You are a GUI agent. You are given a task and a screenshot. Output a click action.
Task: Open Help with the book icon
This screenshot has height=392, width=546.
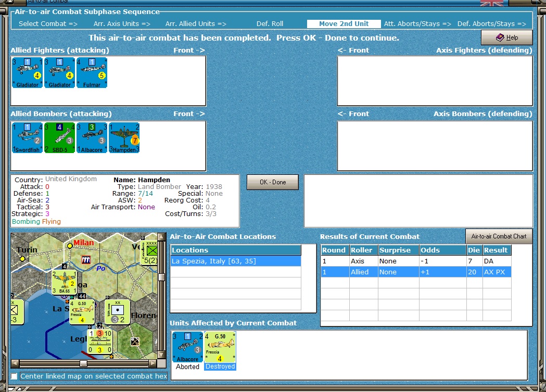pos(506,37)
